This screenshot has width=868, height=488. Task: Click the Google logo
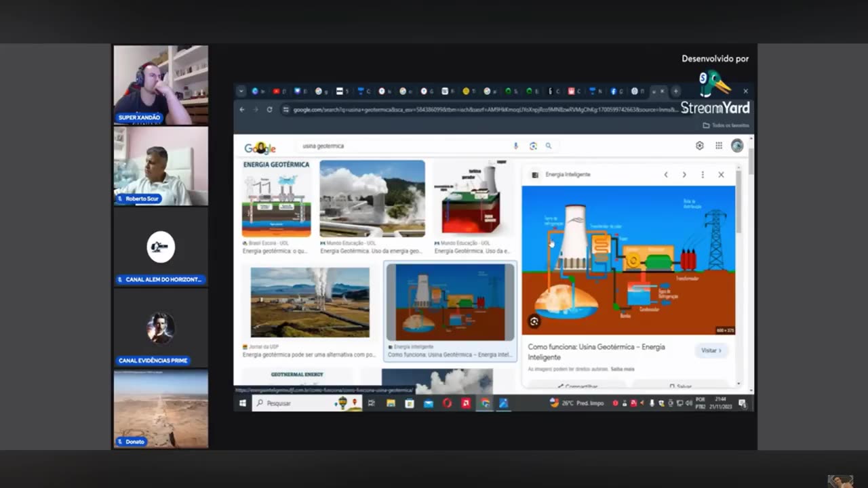tap(260, 148)
